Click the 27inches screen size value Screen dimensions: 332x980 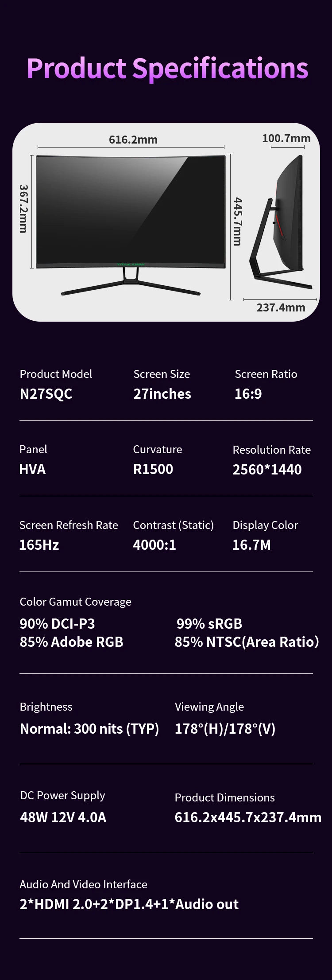click(x=162, y=394)
